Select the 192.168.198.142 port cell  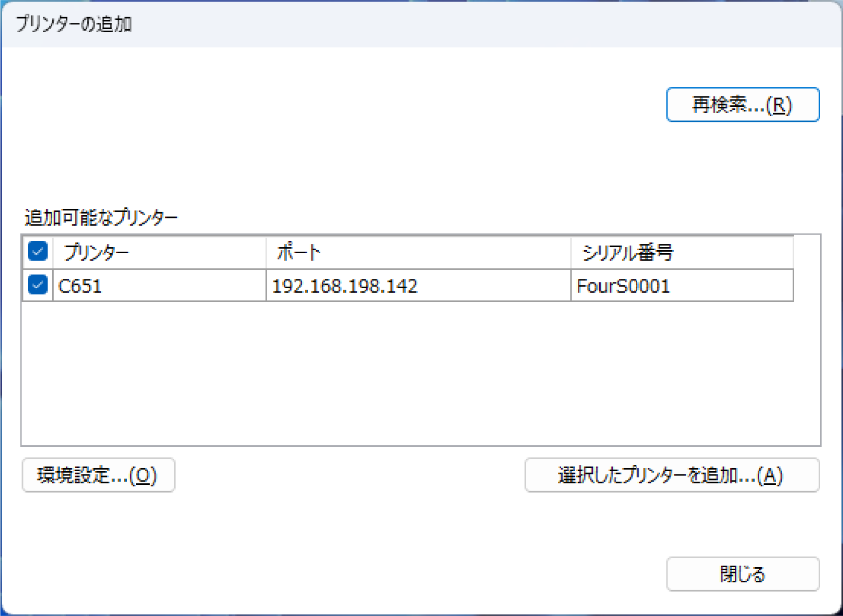418,286
